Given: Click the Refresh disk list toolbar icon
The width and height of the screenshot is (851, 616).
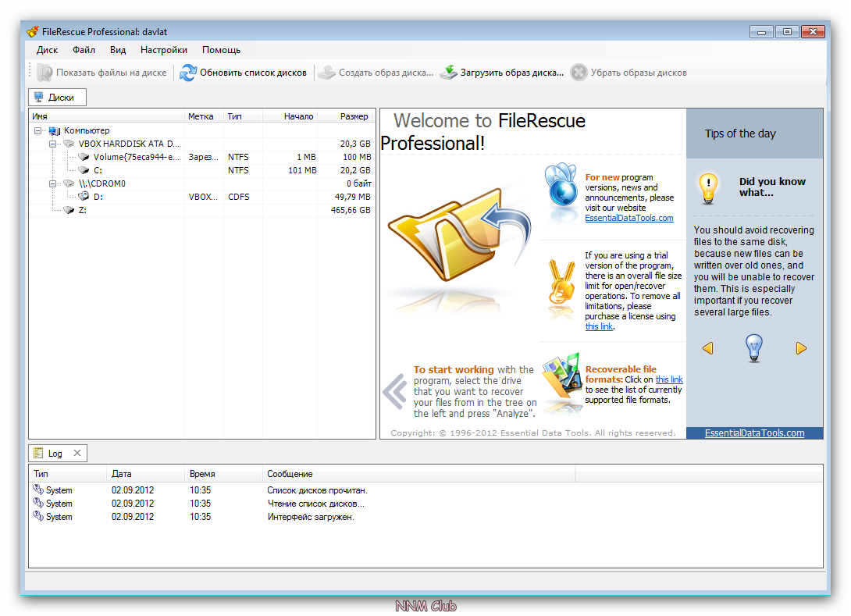Looking at the screenshot, I should click(188, 73).
